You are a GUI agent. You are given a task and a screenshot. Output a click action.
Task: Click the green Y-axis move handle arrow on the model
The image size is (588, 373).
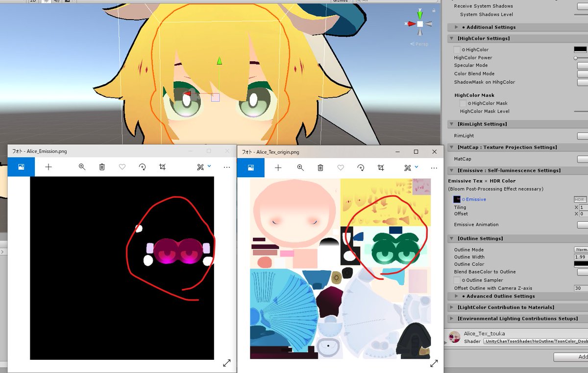pyautogui.click(x=220, y=61)
